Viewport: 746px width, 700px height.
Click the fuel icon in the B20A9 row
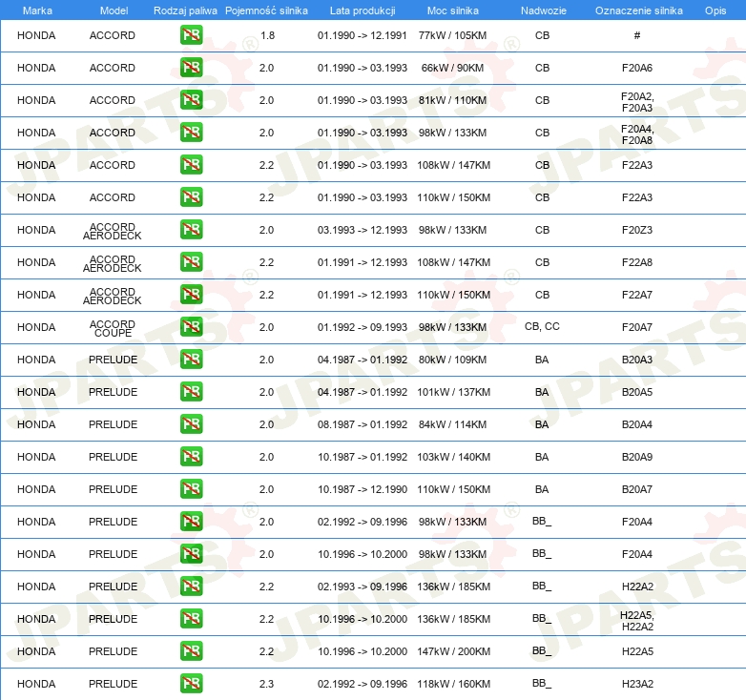[191, 457]
